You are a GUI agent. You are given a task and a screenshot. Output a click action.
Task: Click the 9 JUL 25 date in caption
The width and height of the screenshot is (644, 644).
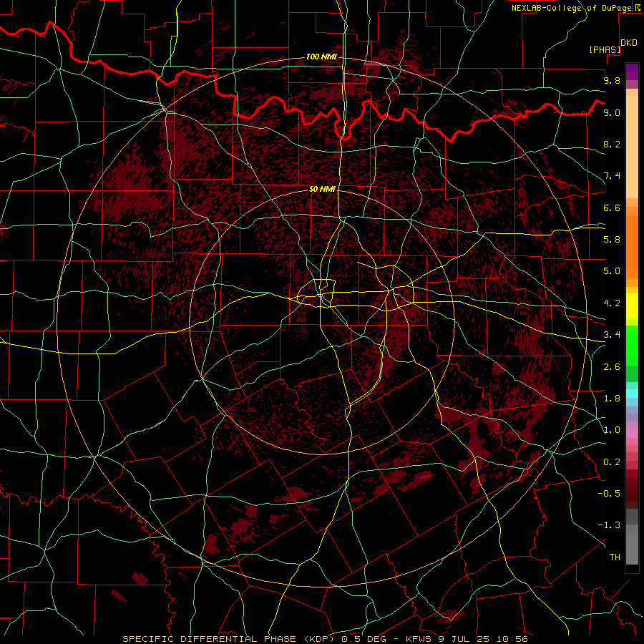point(465,639)
